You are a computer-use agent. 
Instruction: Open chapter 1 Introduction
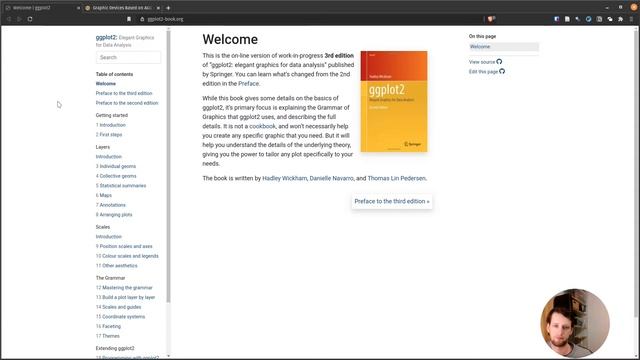coord(111,125)
